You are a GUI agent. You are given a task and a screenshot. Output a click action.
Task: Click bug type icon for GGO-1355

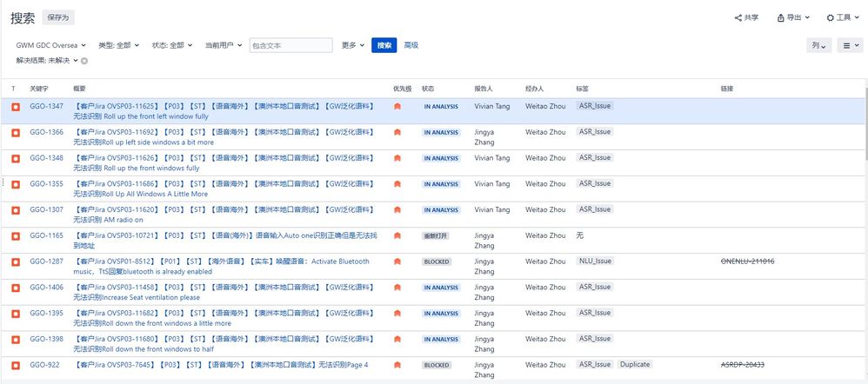(16, 184)
